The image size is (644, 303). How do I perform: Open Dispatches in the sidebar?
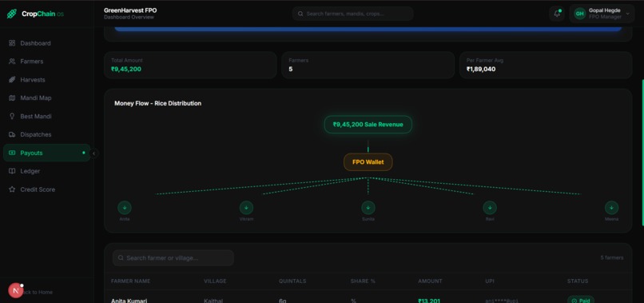[47, 134]
